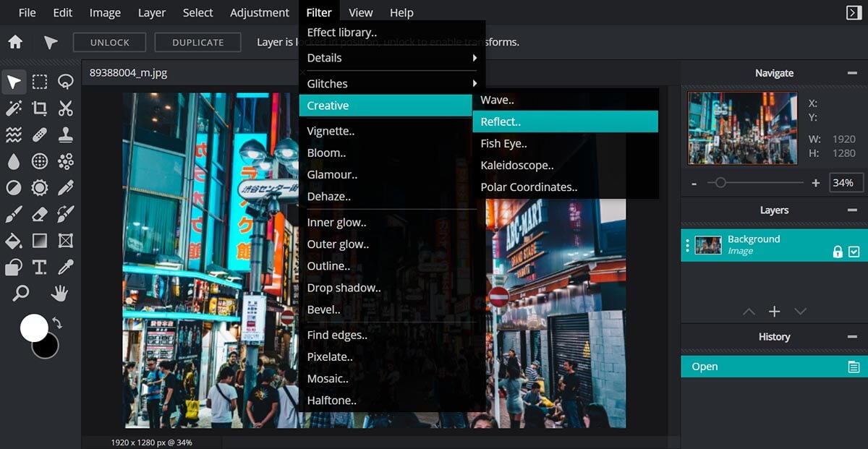Choose the Fill paint-bucket tool
868x449 pixels.
[x=13, y=240]
